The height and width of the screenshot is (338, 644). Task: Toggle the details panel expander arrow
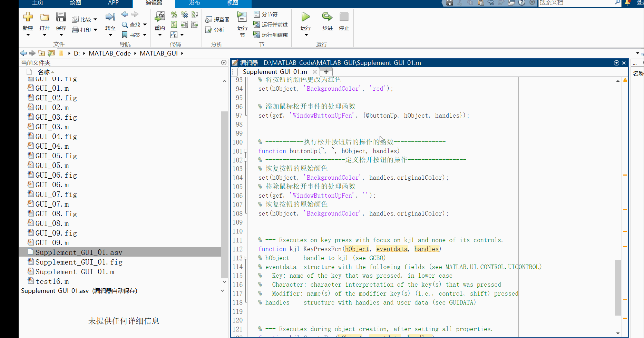[x=222, y=290]
